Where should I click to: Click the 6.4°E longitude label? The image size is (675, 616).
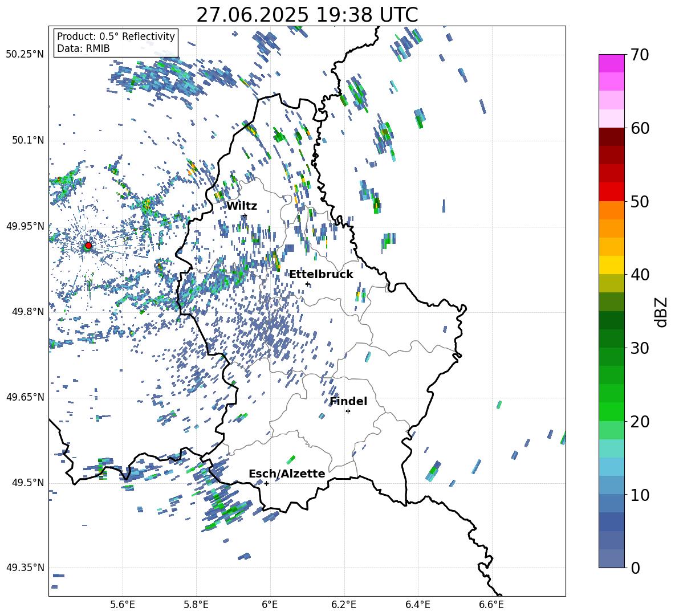click(x=417, y=605)
